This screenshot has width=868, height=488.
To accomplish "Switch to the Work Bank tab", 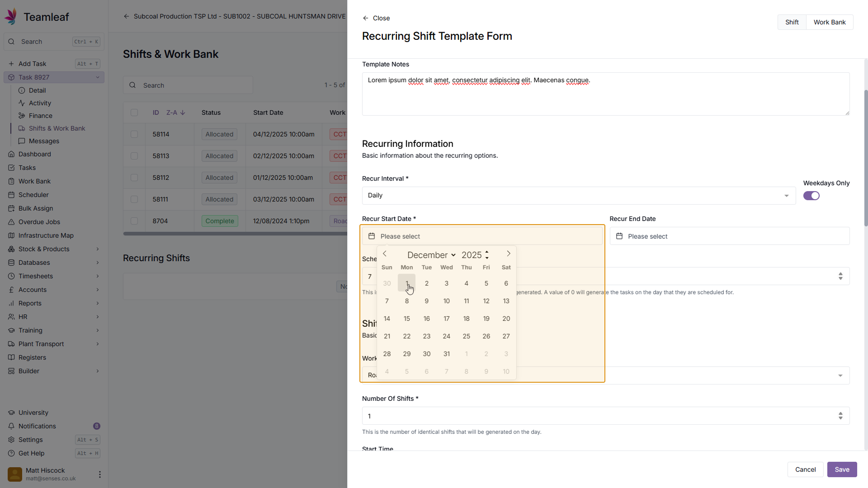I will pyautogui.click(x=829, y=22).
